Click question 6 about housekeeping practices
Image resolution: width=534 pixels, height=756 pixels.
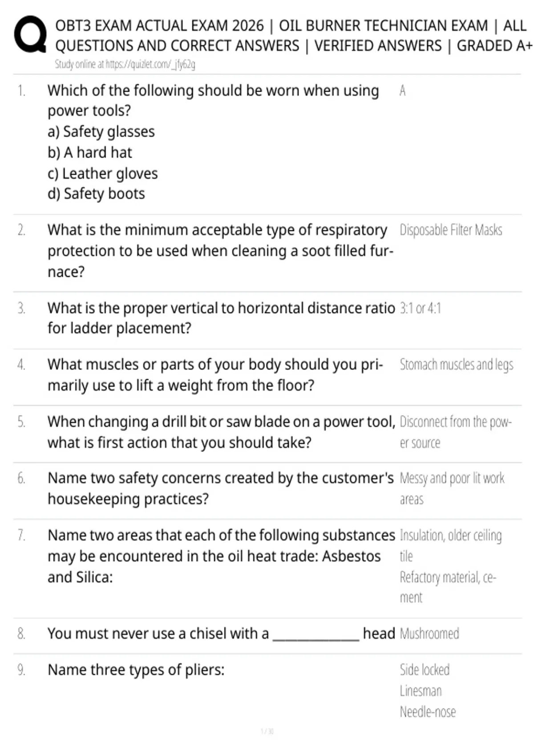[221, 488]
